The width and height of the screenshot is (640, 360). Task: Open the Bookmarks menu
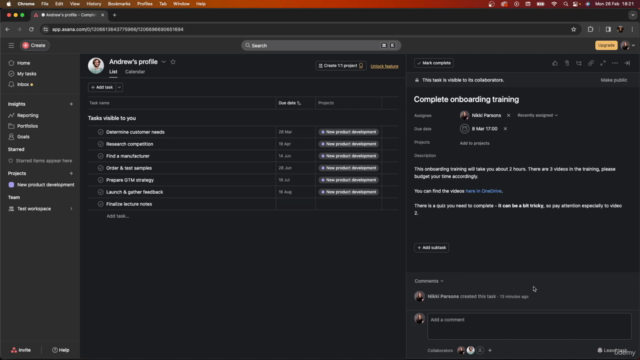click(x=119, y=4)
